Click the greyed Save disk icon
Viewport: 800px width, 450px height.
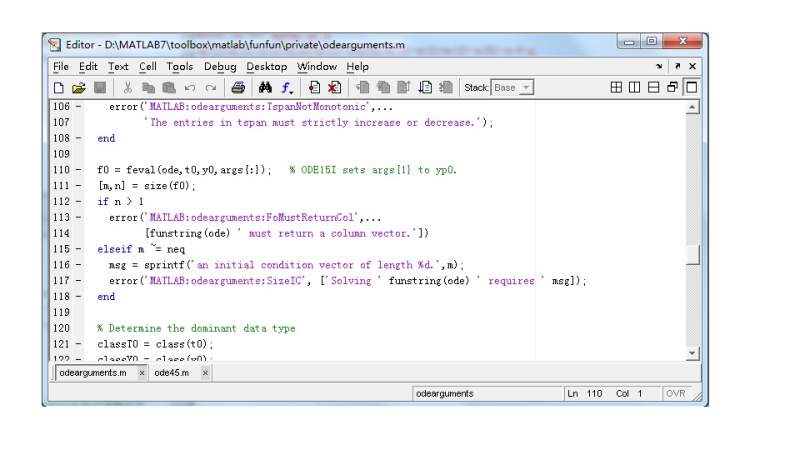(x=100, y=88)
